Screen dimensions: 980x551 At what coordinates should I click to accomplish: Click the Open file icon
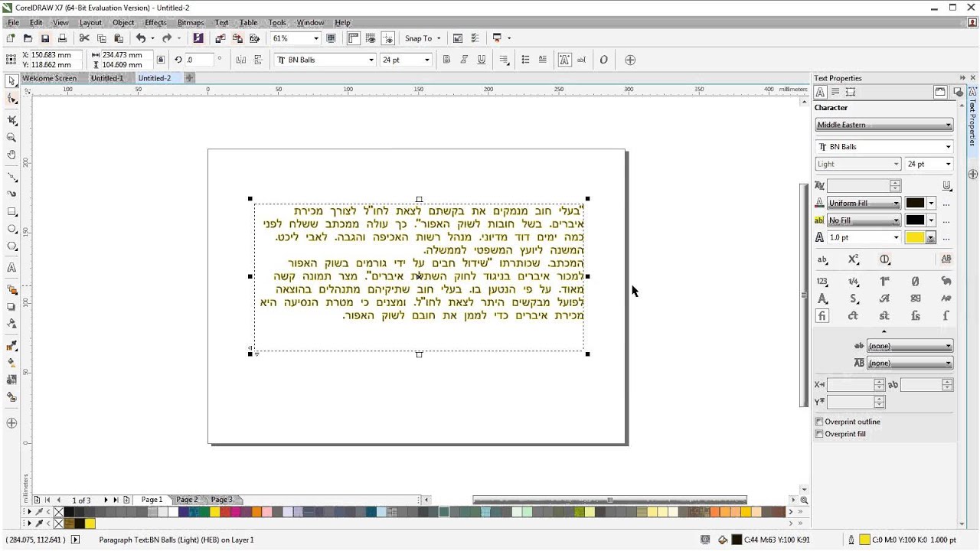(28, 38)
